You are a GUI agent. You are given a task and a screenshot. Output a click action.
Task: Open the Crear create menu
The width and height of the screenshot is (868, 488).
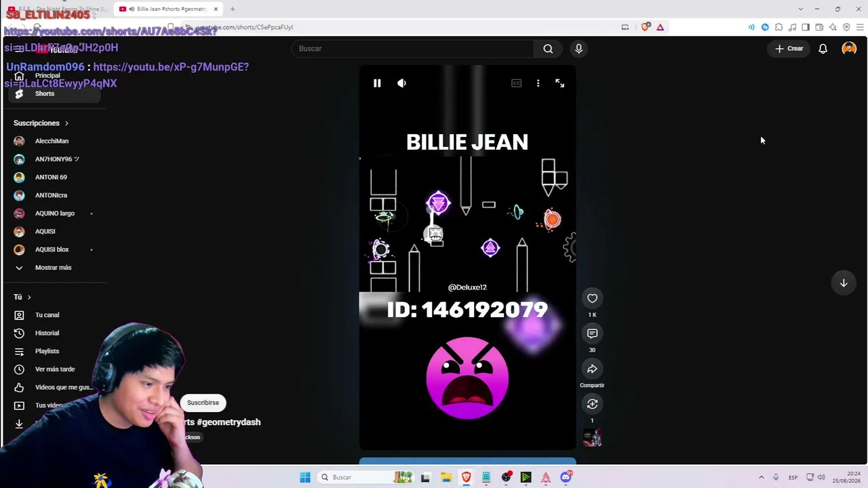(789, 49)
